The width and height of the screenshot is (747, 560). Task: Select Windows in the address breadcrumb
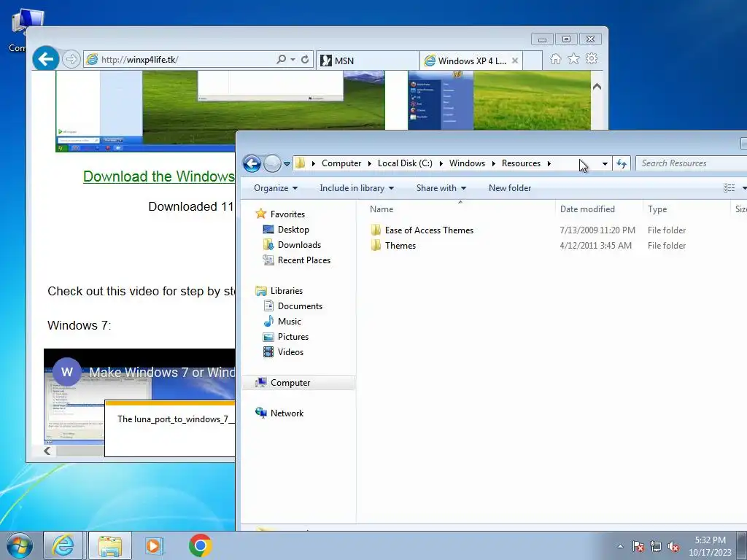pos(467,163)
